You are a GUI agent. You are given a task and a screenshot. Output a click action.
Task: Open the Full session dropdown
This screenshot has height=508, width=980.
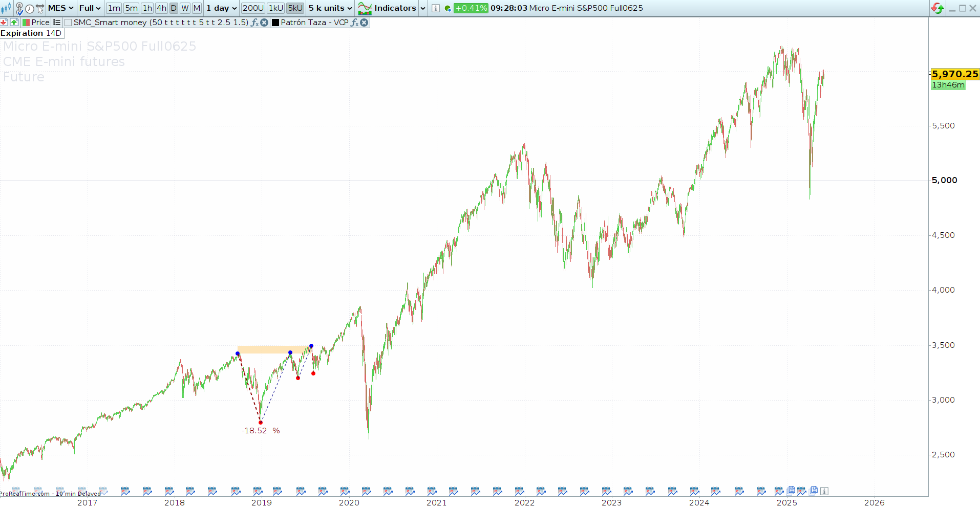(90, 8)
